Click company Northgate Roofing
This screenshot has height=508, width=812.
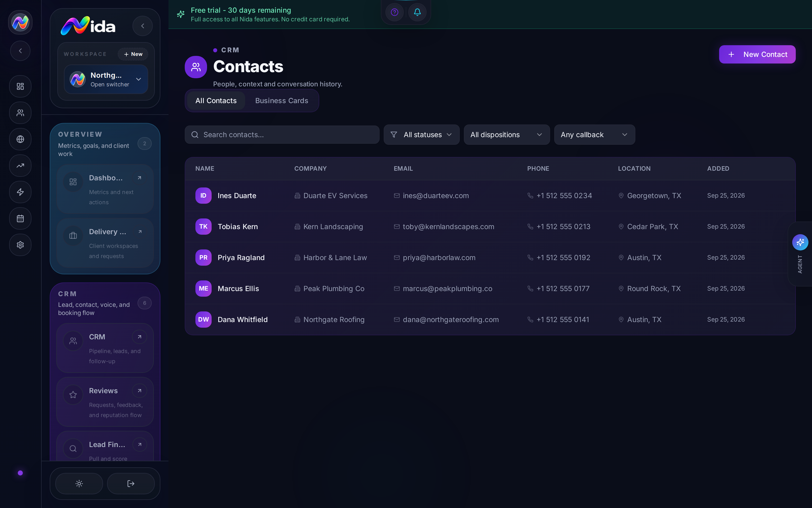pyautogui.click(x=333, y=320)
